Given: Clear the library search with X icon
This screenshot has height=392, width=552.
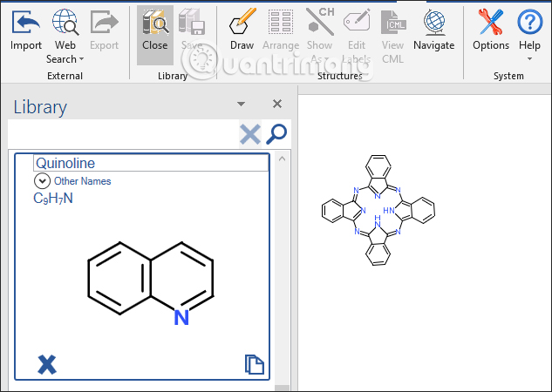Looking at the screenshot, I should 250,134.
